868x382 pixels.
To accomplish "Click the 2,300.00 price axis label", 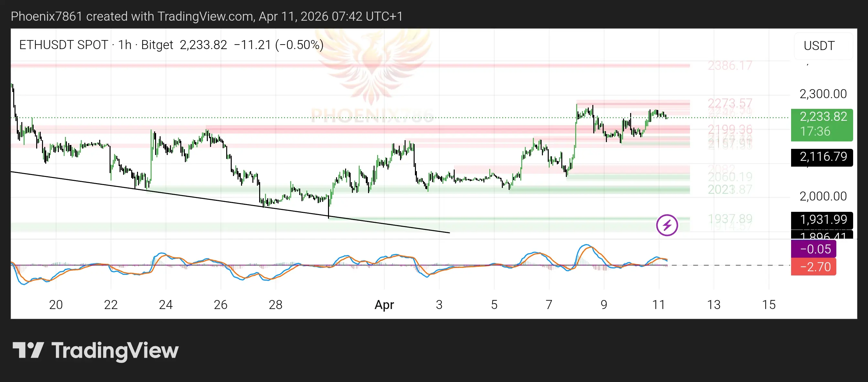I will click(x=823, y=94).
